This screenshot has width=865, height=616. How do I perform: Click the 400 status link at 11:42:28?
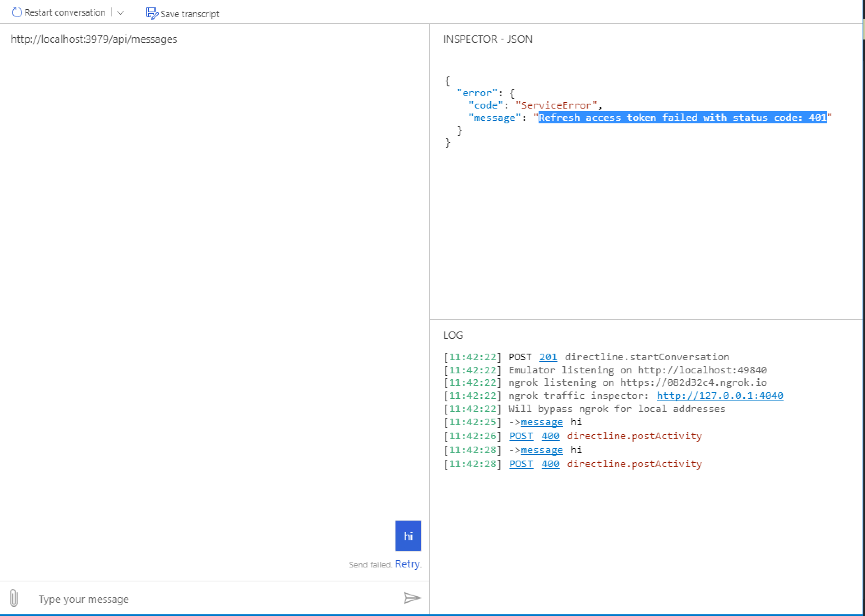click(x=550, y=464)
